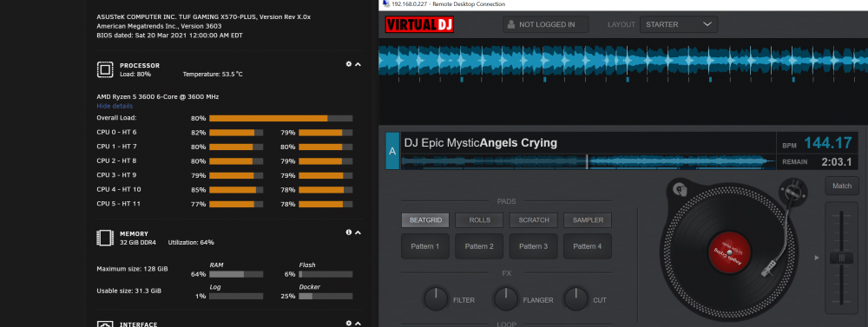Click the Temperature: 53.5 °C text
868x327 pixels.
point(213,74)
